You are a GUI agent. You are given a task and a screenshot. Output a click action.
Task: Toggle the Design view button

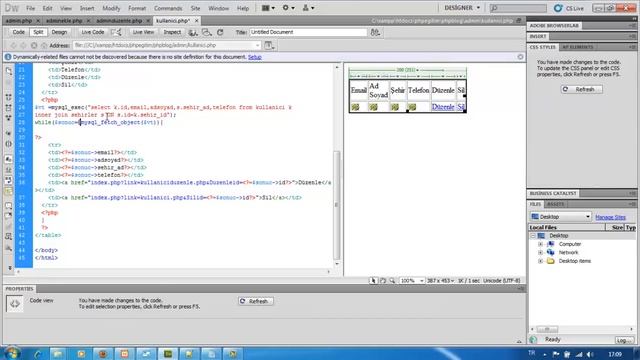59,32
